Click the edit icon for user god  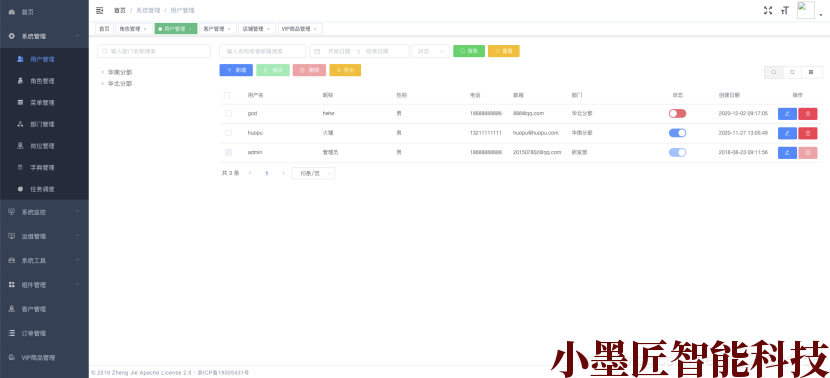point(787,114)
